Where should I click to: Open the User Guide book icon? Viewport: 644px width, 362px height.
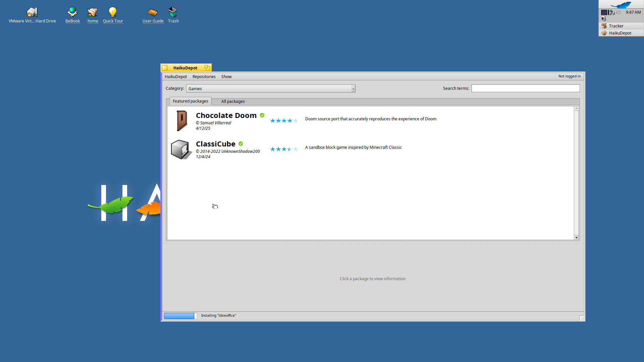click(153, 12)
